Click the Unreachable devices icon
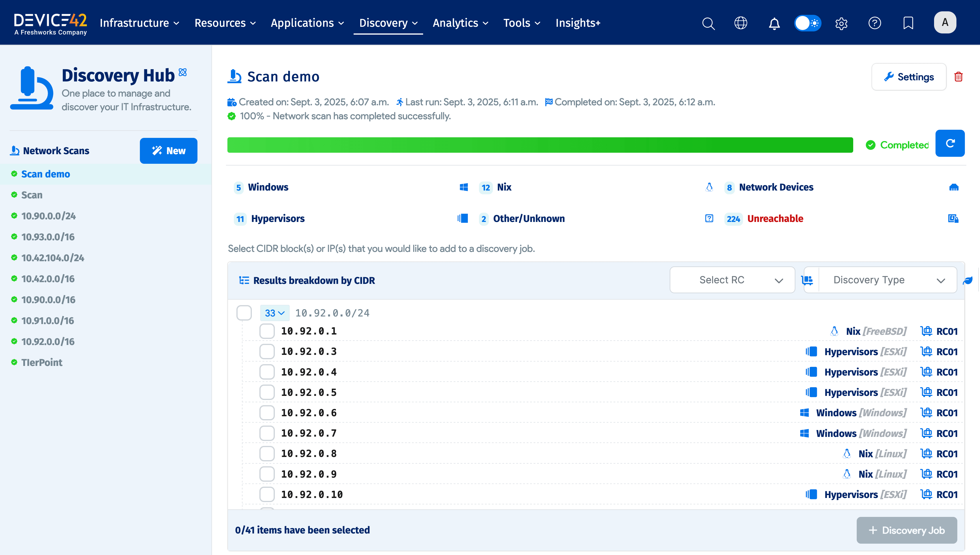 pyautogui.click(x=953, y=218)
